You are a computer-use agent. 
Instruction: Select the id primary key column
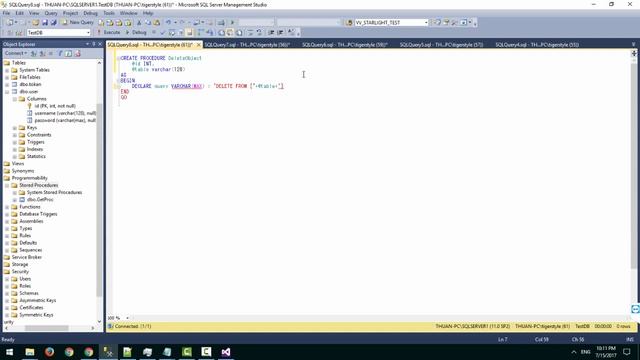pos(51,106)
